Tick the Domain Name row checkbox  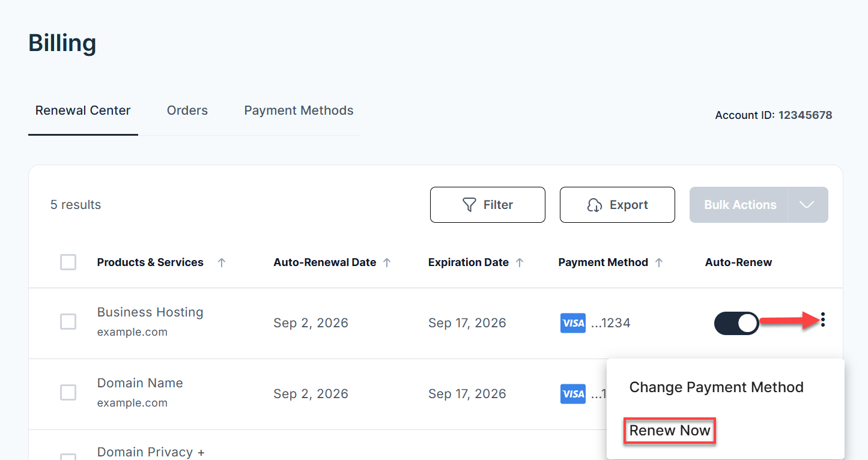click(68, 392)
